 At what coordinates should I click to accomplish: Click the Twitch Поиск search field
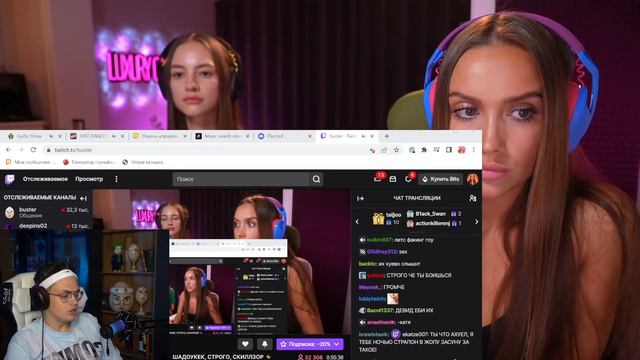click(241, 179)
